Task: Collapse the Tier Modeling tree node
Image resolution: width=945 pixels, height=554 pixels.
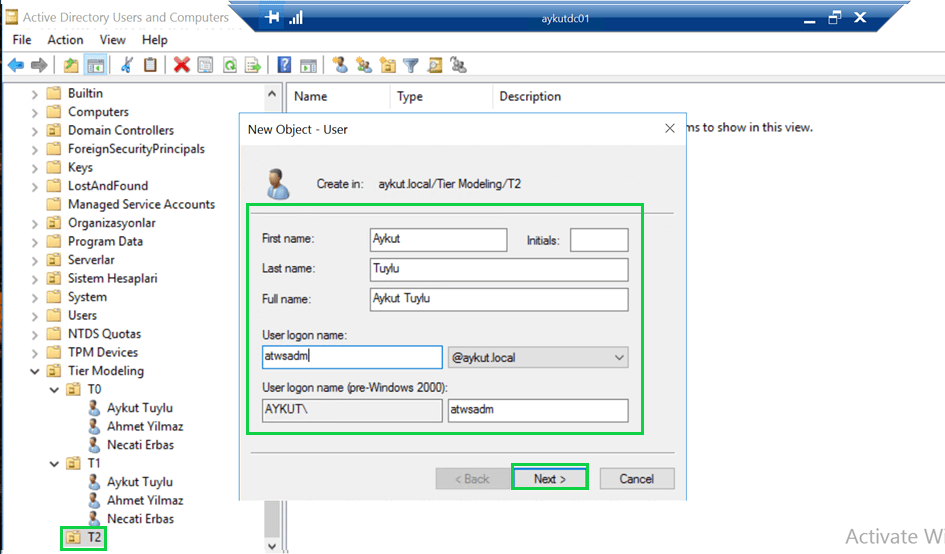Action: pyautogui.click(x=35, y=371)
